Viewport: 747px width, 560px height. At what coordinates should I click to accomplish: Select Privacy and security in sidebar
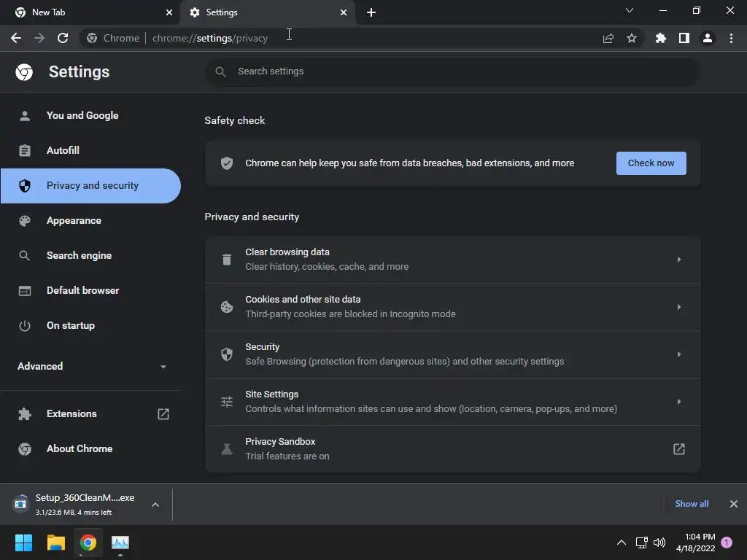[90, 186]
